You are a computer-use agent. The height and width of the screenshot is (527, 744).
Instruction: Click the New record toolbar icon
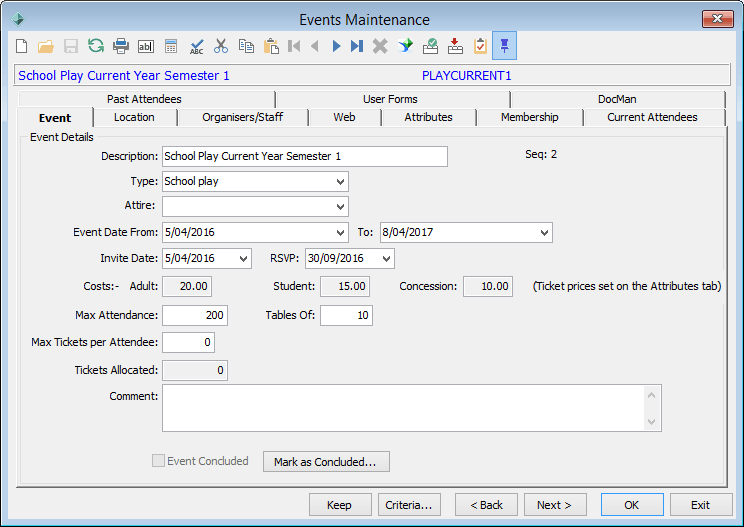click(x=21, y=46)
